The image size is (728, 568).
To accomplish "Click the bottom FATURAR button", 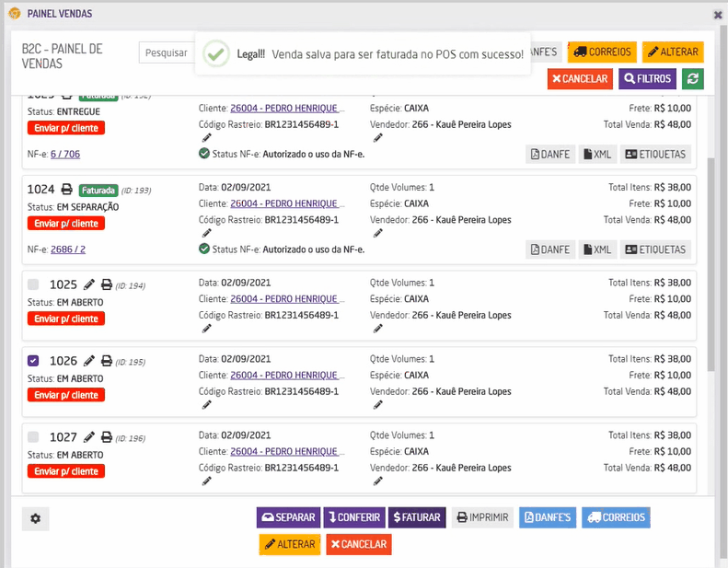I will (x=417, y=517).
